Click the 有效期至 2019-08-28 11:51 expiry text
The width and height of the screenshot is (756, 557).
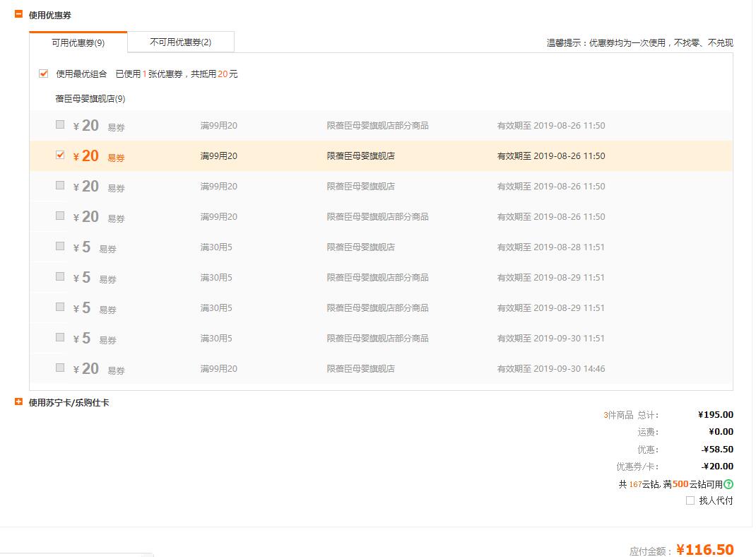pos(550,247)
